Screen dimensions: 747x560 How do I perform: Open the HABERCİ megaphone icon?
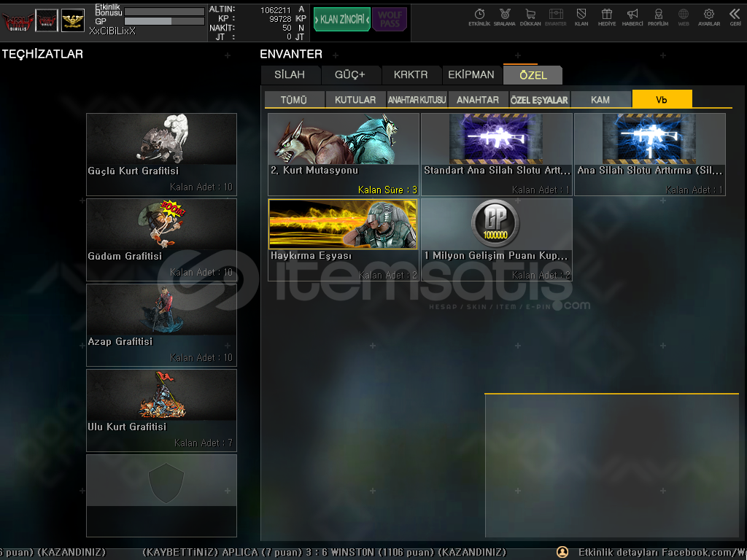click(632, 17)
